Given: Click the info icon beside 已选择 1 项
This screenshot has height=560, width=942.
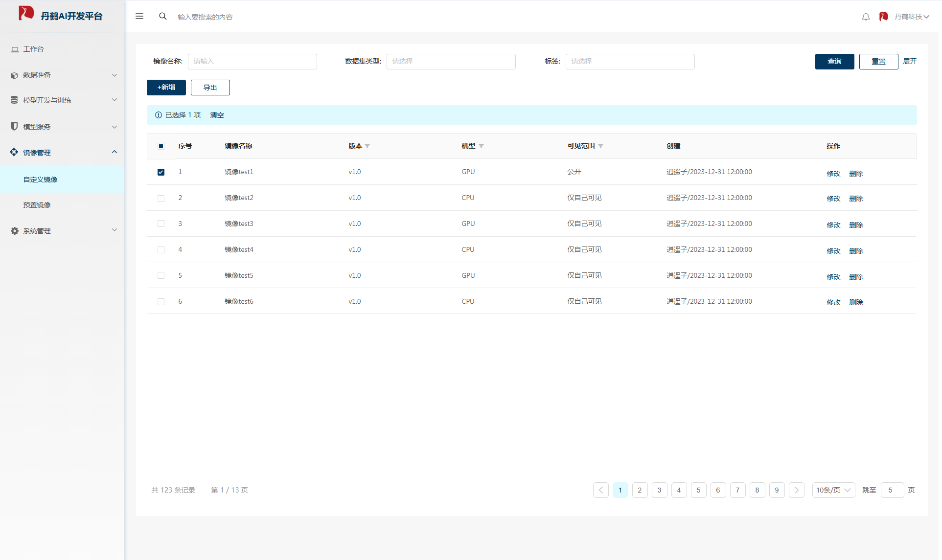Looking at the screenshot, I should click(x=159, y=115).
